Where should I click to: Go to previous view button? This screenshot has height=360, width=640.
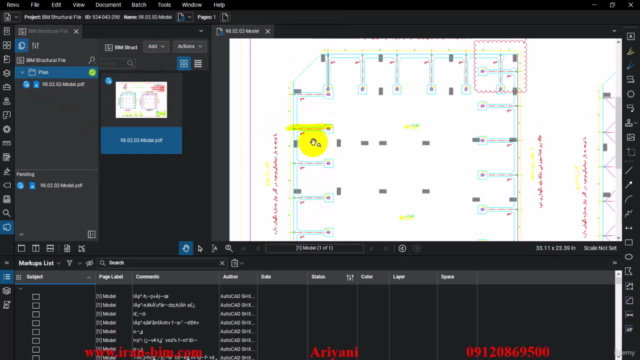coord(402,248)
